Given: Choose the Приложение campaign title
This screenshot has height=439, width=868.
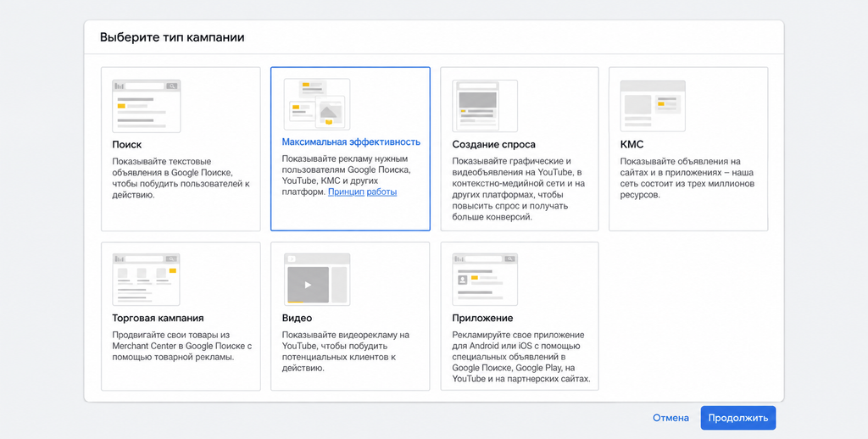Looking at the screenshot, I should (x=482, y=319).
